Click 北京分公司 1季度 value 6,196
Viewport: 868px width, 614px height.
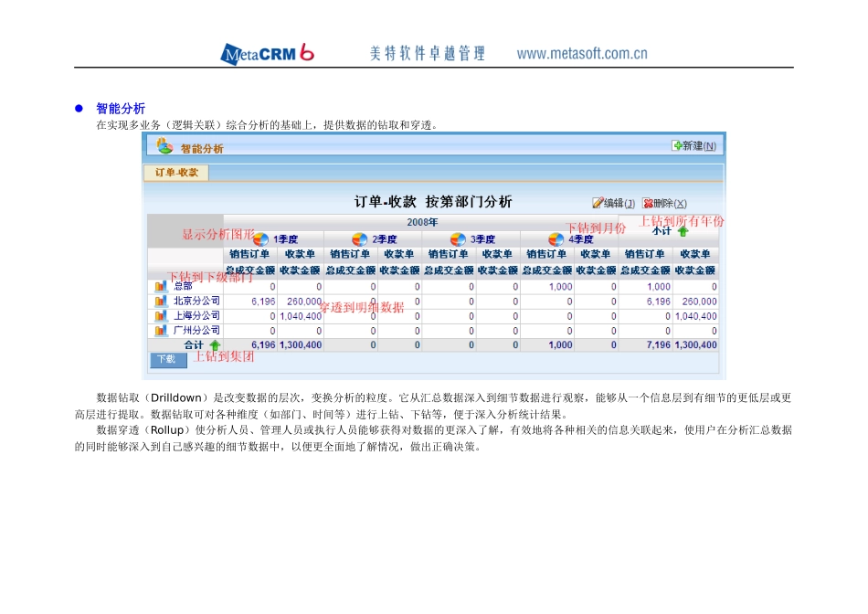click(x=263, y=302)
